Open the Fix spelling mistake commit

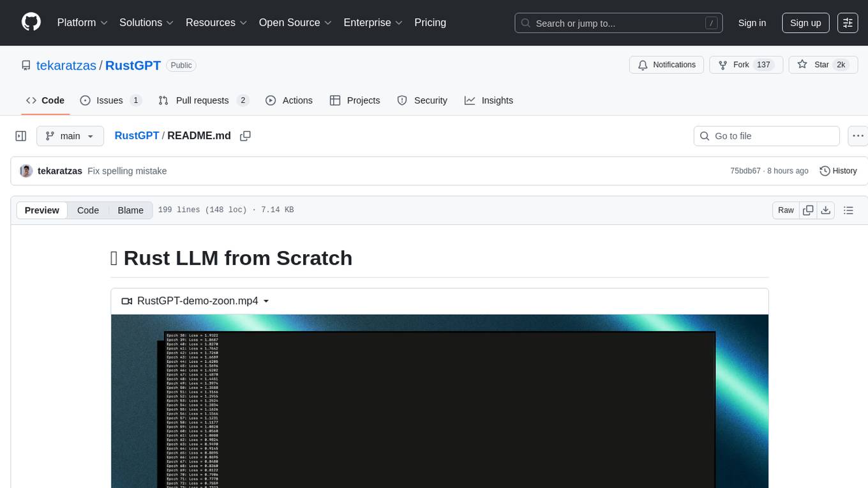point(127,171)
